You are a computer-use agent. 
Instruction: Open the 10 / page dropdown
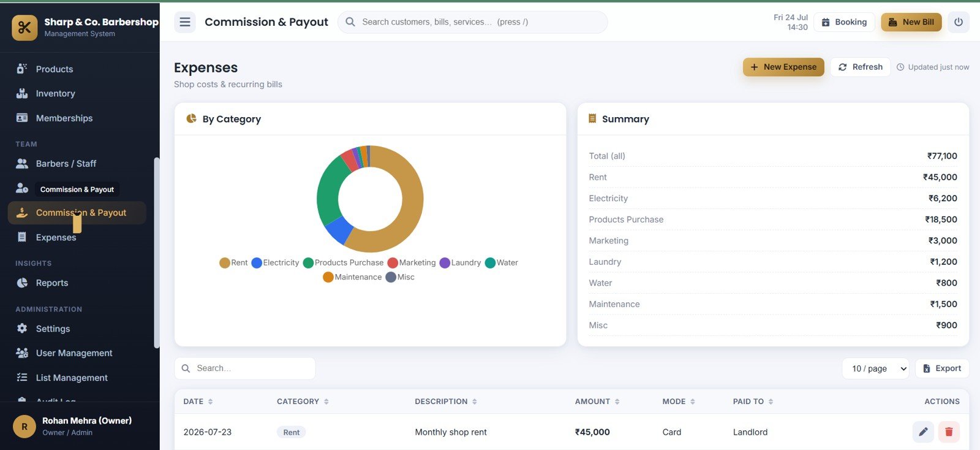(875, 368)
